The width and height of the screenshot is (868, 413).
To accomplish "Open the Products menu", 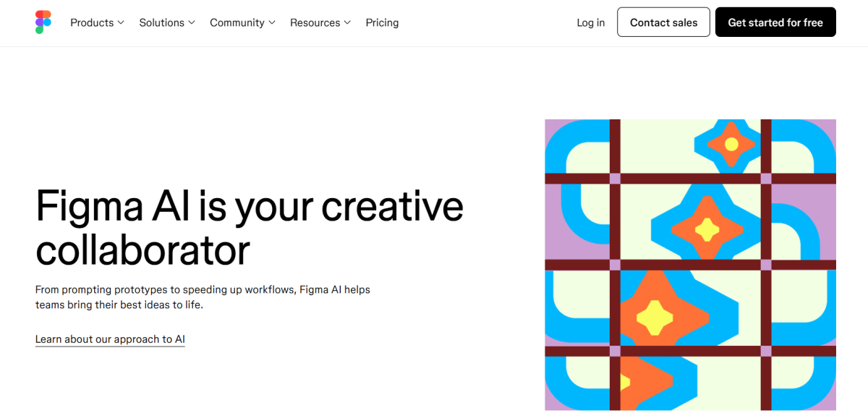I will 92,22.
